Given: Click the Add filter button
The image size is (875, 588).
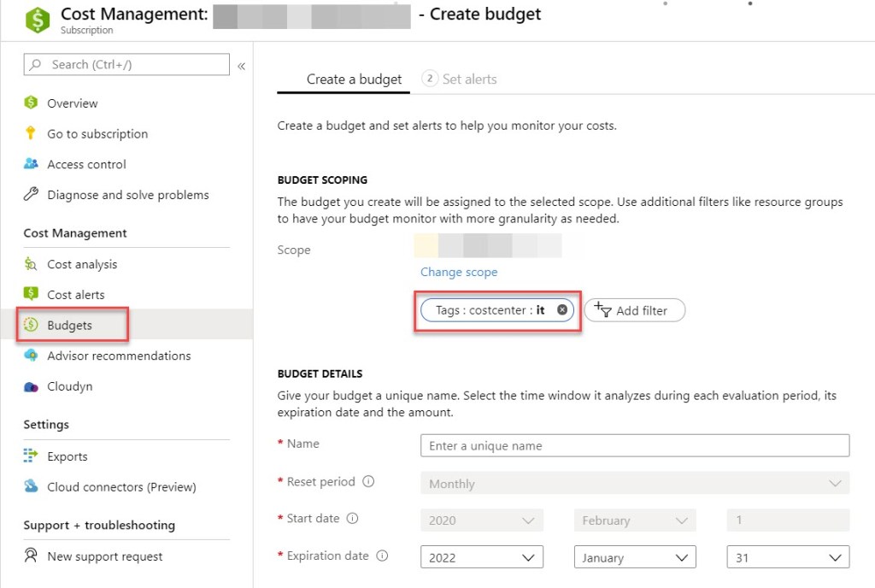Looking at the screenshot, I should pos(634,310).
